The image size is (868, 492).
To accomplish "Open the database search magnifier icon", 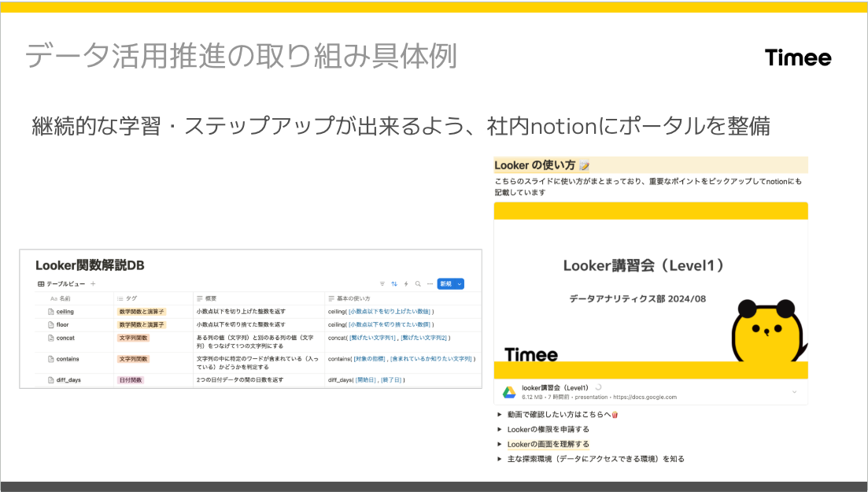I will pyautogui.click(x=418, y=283).
